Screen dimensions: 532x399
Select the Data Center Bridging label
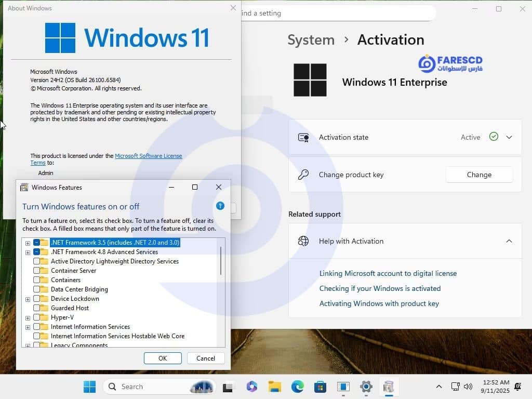[79, 289]
